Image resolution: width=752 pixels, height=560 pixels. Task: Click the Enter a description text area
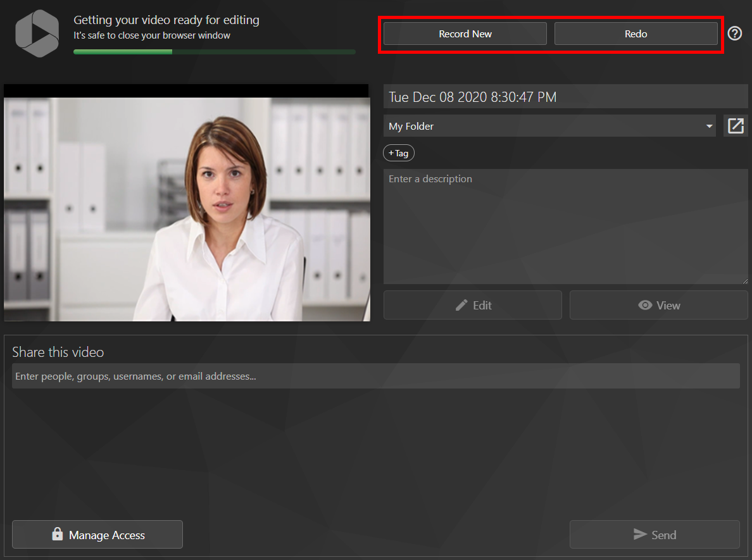pos(565,227)
